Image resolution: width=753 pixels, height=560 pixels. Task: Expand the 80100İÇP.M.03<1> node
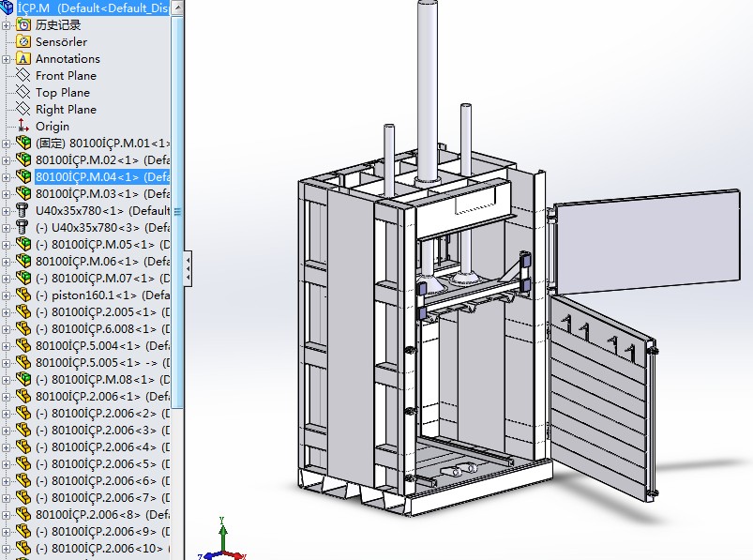point(6,194)
